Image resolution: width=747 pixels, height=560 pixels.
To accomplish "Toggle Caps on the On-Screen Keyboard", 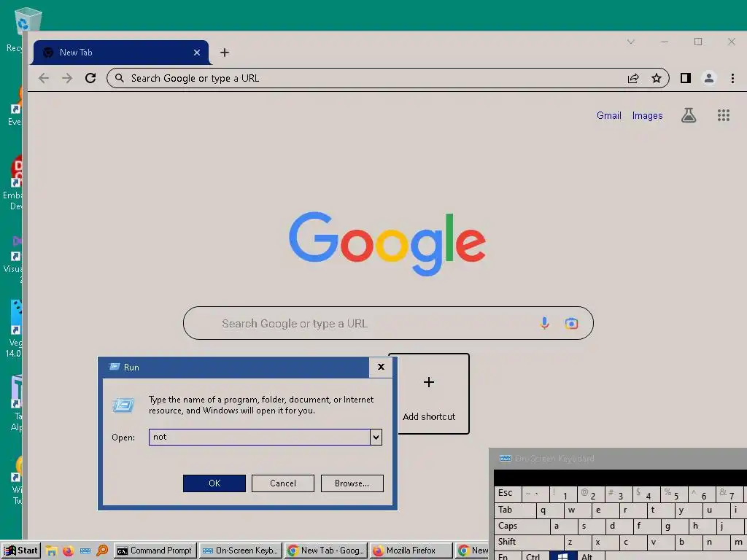I will [522, 526].
